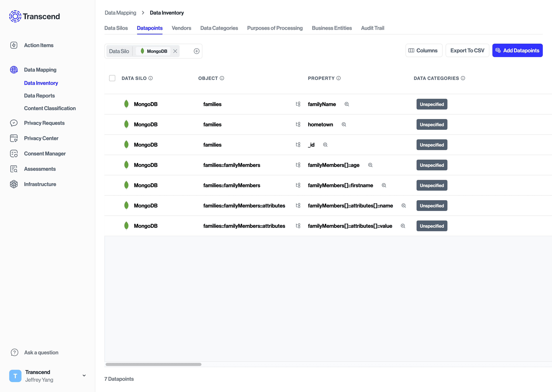Click the Consent Manager sidebar icon
Viewport: 552px width, 392px height.
pyautogui.click(x=14, y=154)
